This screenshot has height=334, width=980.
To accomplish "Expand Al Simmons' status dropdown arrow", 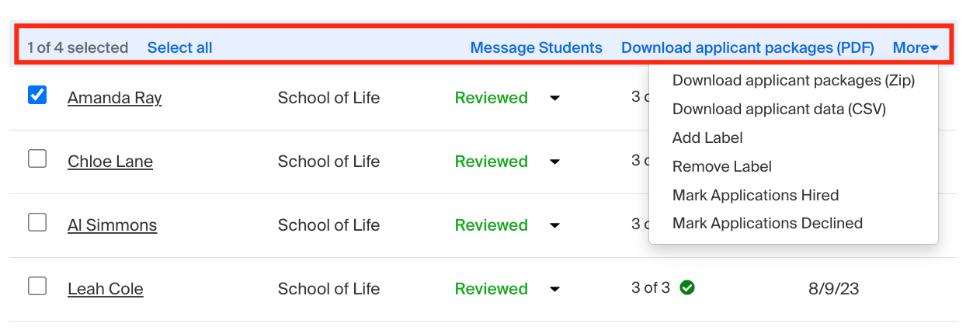I will (x=554, y=226).
